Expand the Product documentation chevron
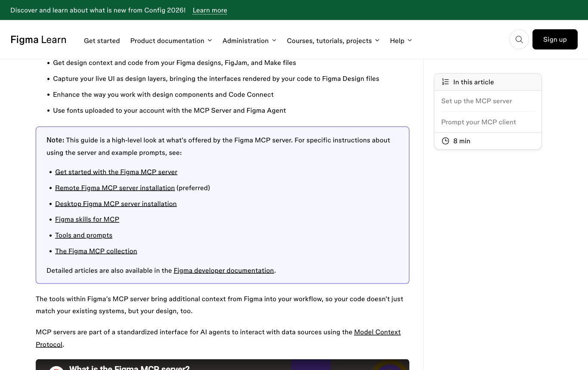The image size is (588, 370). click(x=210, y=40)
